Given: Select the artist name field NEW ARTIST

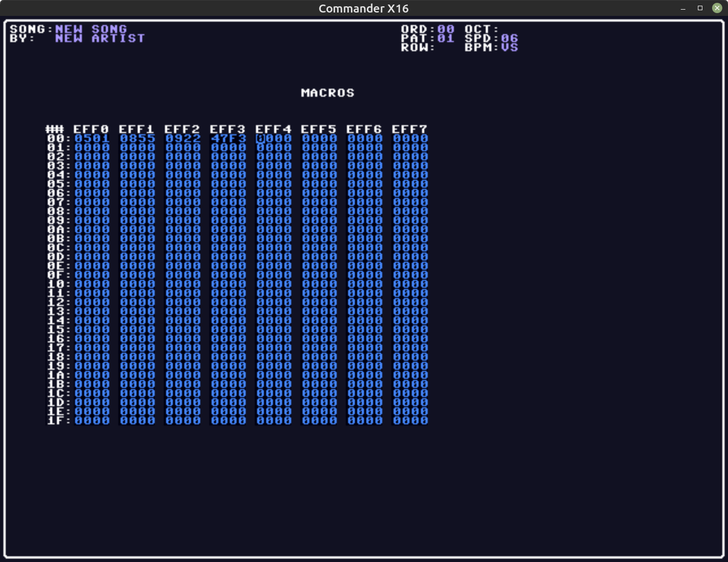Looking at the screenshot, I should point(100,38).
